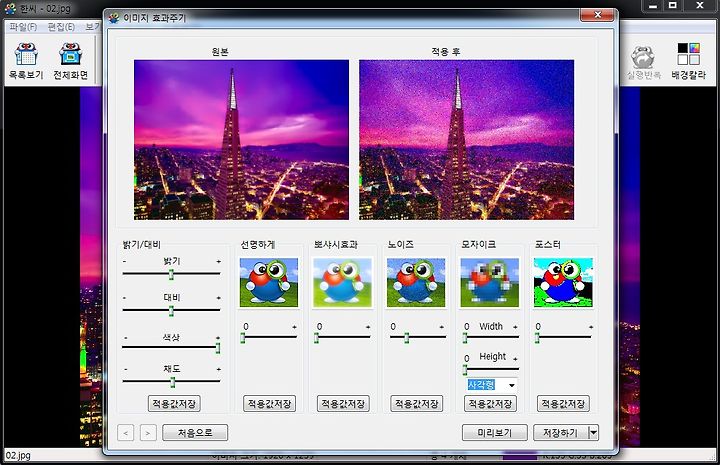Open the 배경칼라 background color icon

[x=688, y=61]
